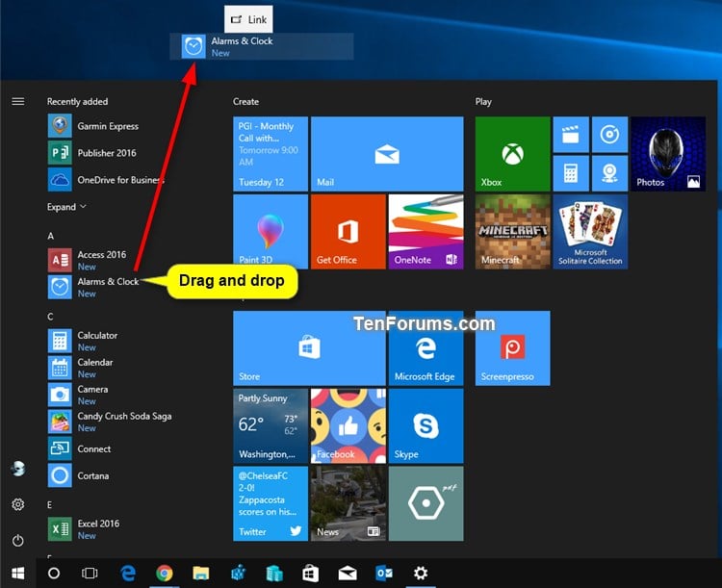
Task: Launch the Microsoft Edge tile
Action: (x=425, y=348)
